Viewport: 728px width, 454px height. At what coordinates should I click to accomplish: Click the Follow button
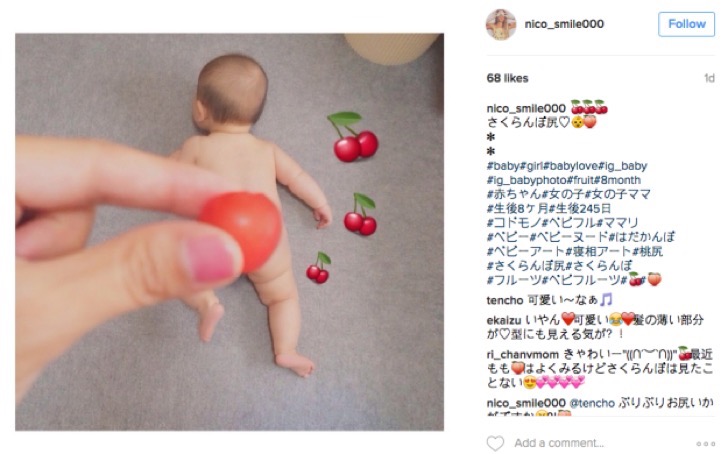click(x=686, y=24)
